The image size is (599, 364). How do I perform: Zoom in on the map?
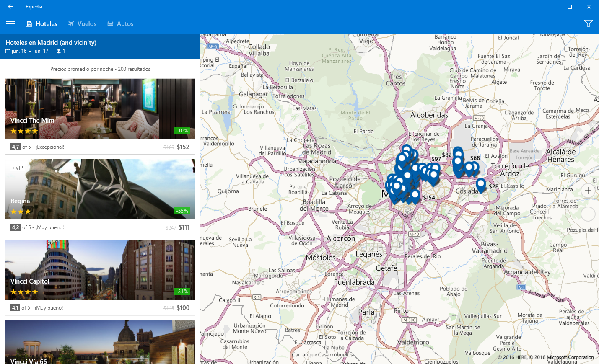pyautogui.click(x=588, y=191)
